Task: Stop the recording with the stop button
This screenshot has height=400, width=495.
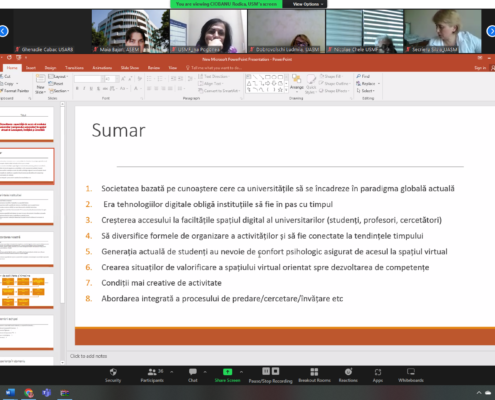Action: (x=275, y=371)
